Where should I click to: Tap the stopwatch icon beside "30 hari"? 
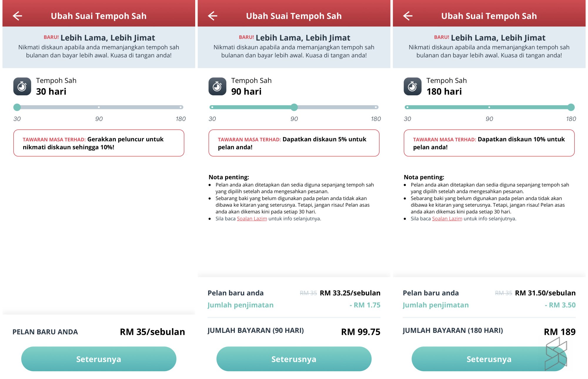23,86
